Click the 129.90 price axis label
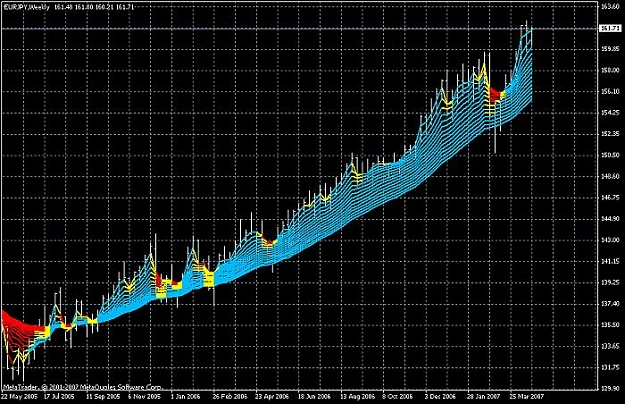 click(610, 388)
